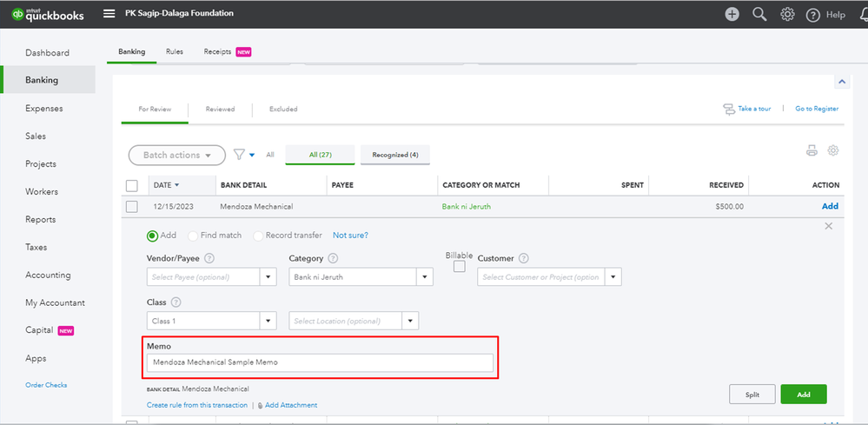Click the Take a tour signpost icon
868x425 pixels.
pos(729,109)
